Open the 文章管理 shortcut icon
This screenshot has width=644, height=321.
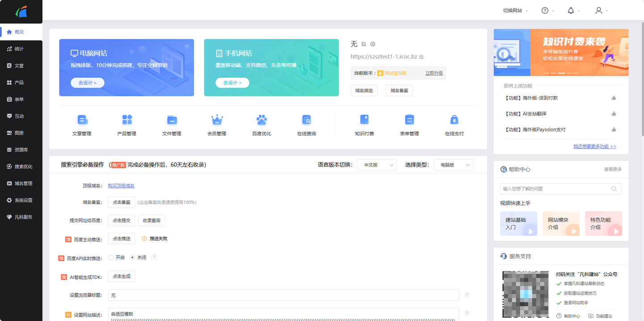coord(82,120)
